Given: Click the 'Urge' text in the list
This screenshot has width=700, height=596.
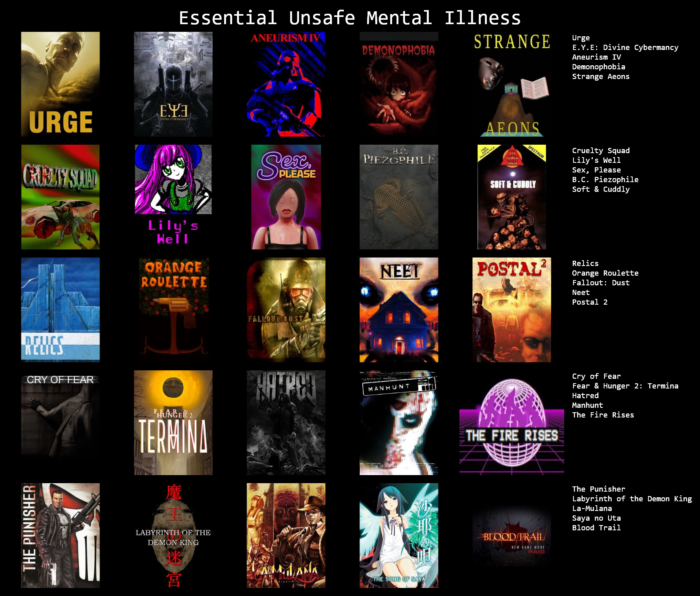Looking at the screenshot, I should click(581, 38).
